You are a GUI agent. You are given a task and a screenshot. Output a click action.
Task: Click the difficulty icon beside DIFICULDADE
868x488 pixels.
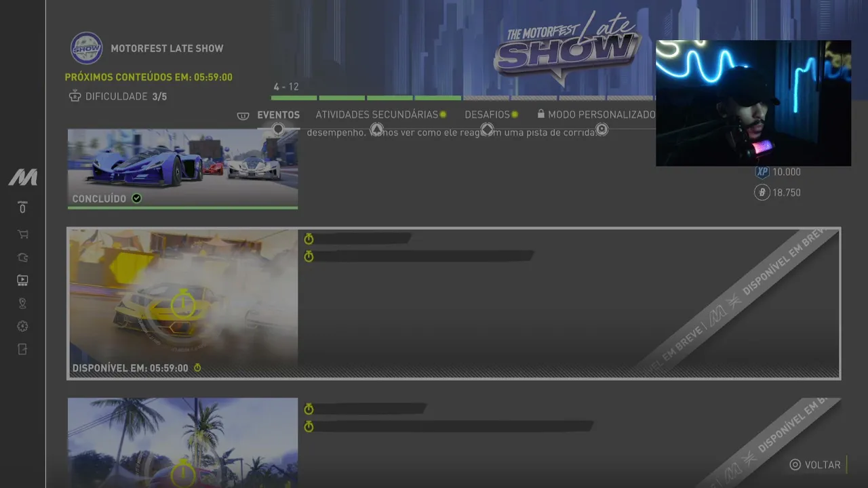pyautogui.click(x=75, y=96)
